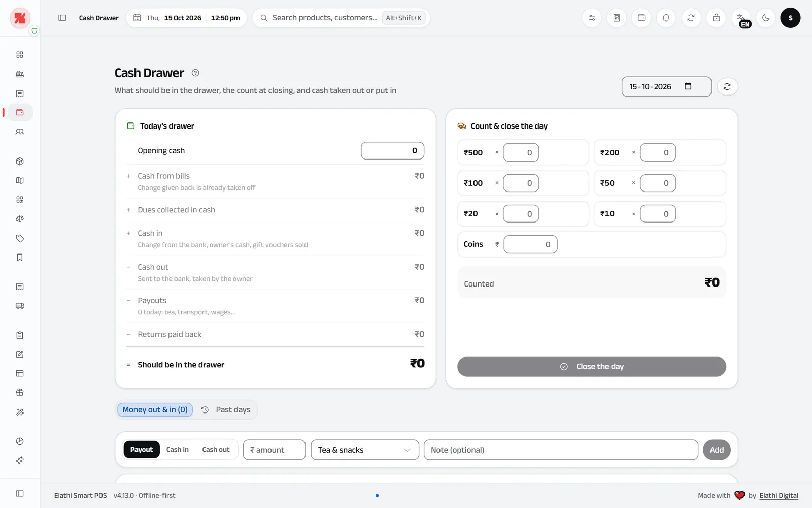This screenshot has height=508, width=812.
Task: Focus the search products, customers box
Action: [x=341, y=18]
